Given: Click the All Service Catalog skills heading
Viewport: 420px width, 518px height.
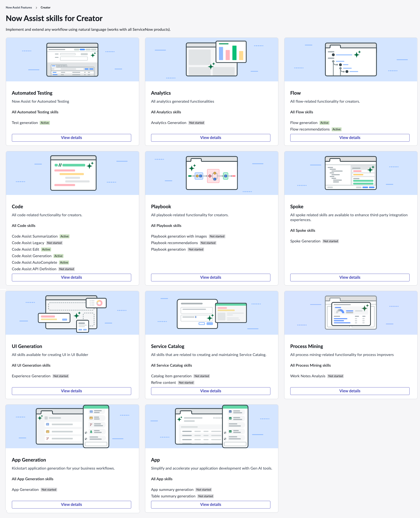Looking at the screenshot, I should [x=171, y=365].
